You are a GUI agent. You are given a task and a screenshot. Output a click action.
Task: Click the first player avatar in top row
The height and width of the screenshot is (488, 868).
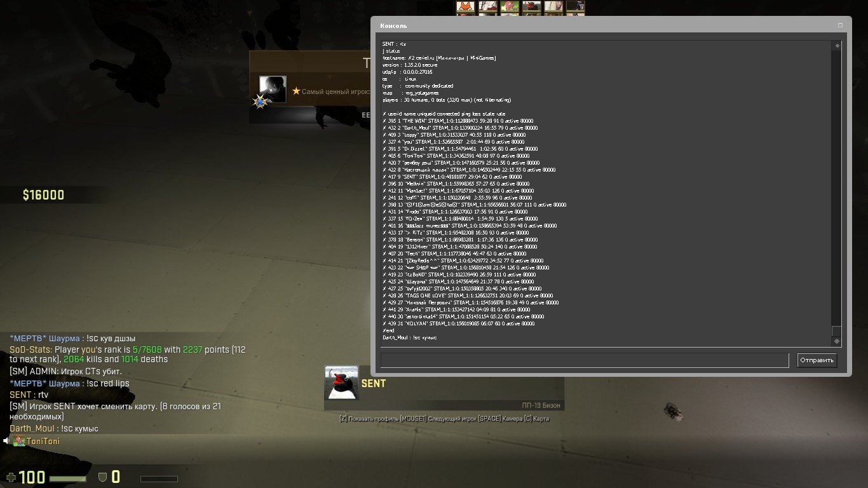click(x=465, y=7)
